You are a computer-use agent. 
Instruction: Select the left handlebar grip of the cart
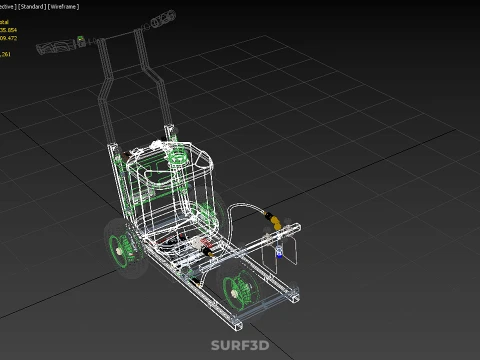(x=56, y=47)
